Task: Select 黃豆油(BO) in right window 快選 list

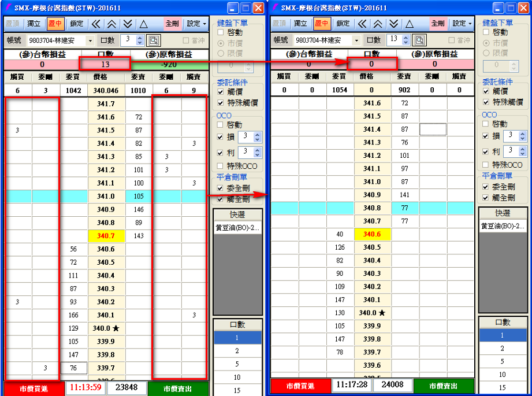Action: (503, 226)
